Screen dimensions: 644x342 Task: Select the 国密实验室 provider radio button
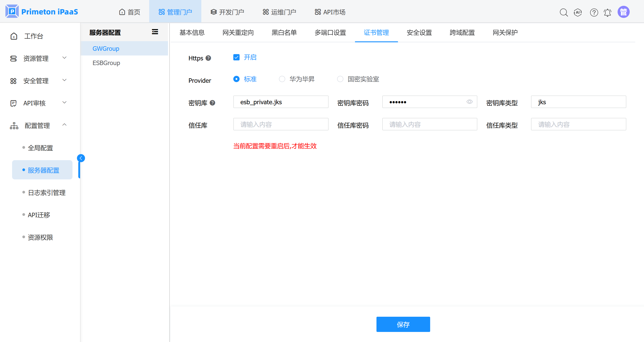340,79
